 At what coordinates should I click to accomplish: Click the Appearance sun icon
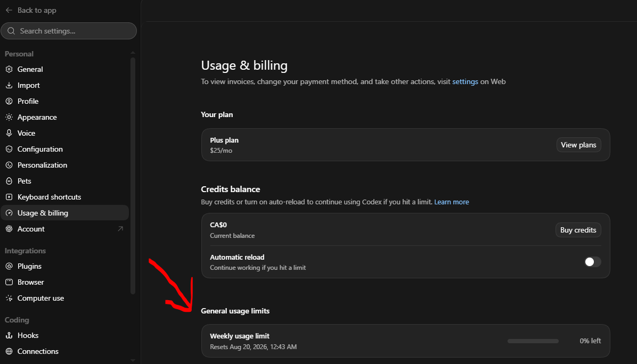[x=9, y=117]
